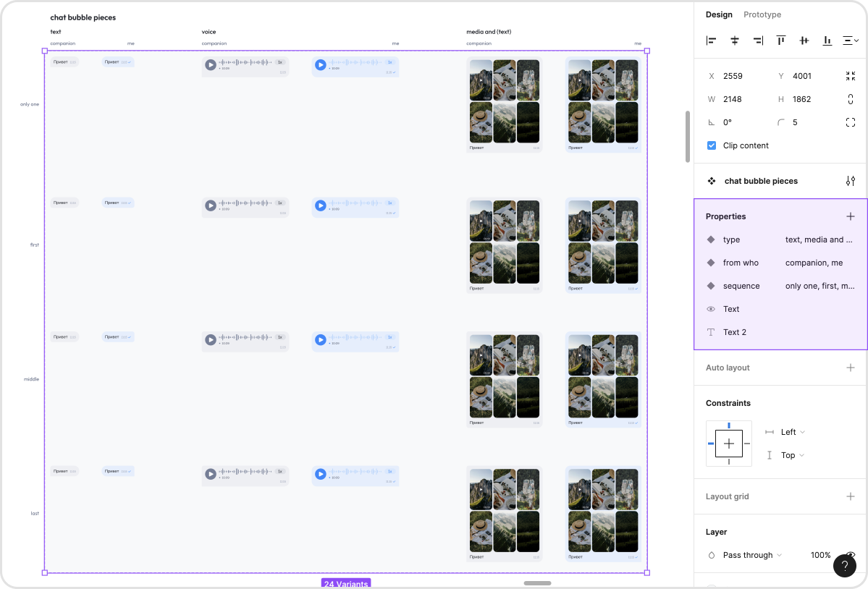Click the horizontal canvas scrollbar

537,583
